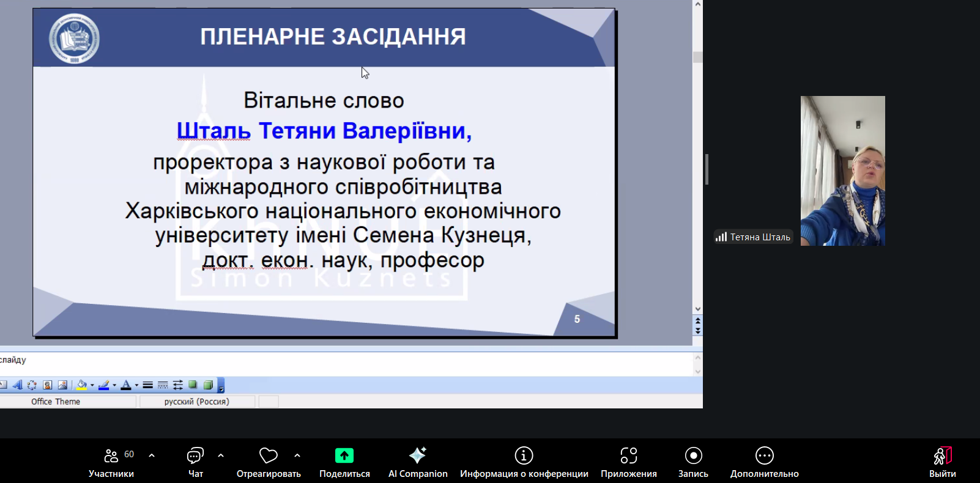This screenshot has width=980, height=483.
Task: Select the font color tool
Action: coord(125,385)
